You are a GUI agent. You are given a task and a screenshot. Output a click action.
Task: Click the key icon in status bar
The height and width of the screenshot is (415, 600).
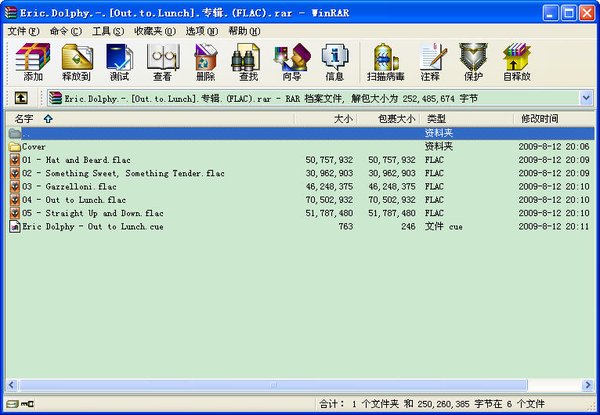(28, 404)
